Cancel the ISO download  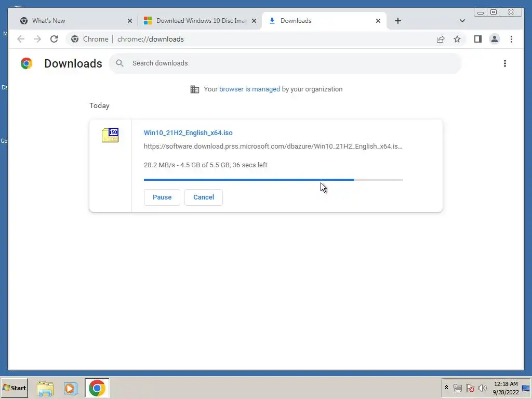click(204, 197)
